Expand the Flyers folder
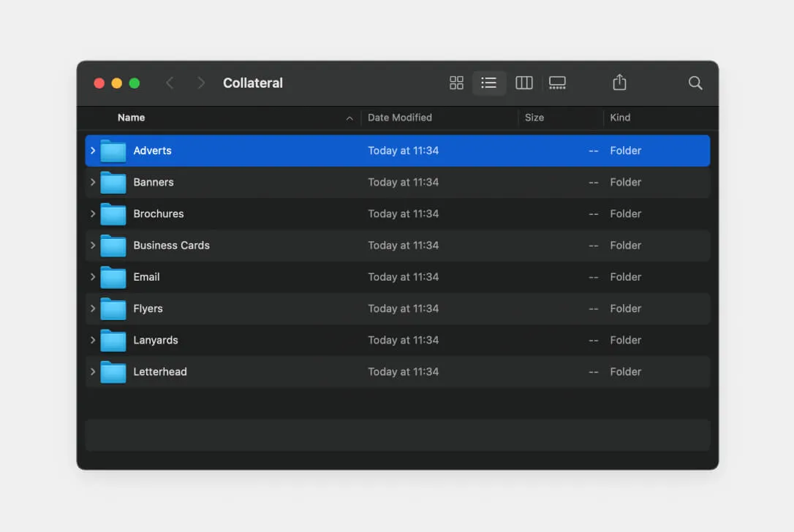This screenshot has height=532, width=794. pos(93,308)
